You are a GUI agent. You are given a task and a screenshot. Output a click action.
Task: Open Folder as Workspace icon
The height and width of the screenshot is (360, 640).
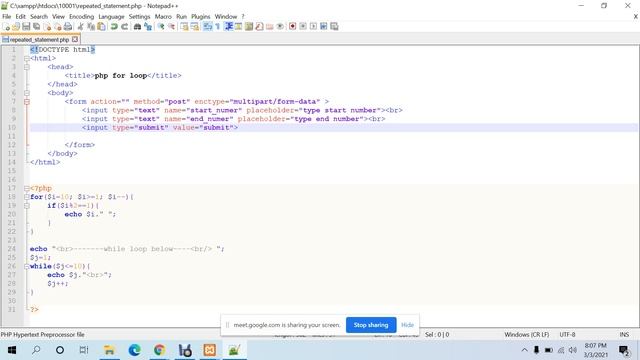tap(269, 27)
